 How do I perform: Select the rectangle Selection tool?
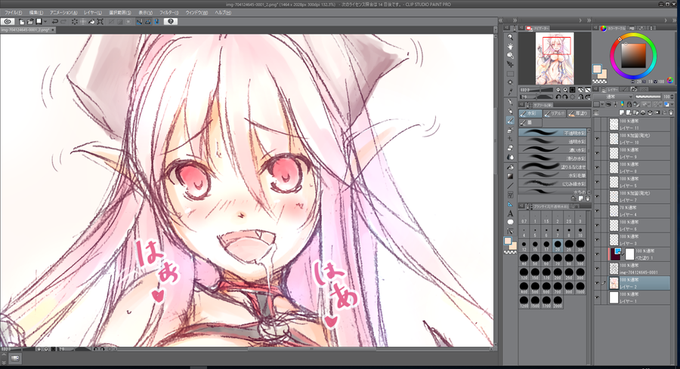click(x=510, y=74)
